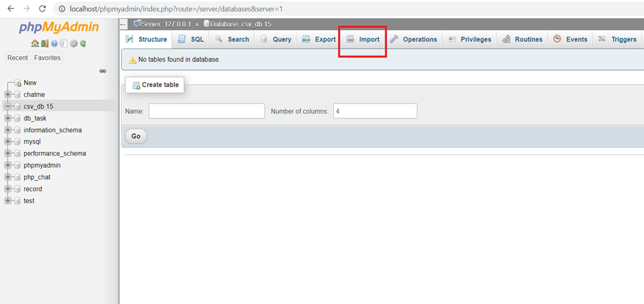Click the performance_schema database icon
This screenshot has width=644, height=304.
(x=17, y=153)
